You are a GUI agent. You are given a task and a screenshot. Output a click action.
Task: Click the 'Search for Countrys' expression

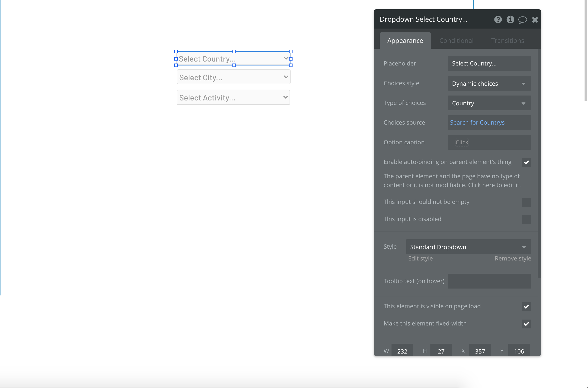(477, 123)
